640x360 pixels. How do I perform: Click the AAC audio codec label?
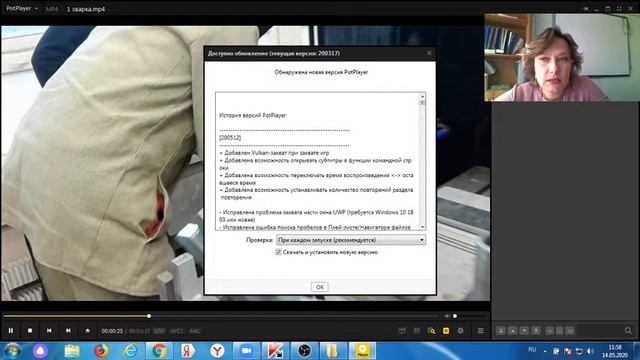[x=195, y=331]
